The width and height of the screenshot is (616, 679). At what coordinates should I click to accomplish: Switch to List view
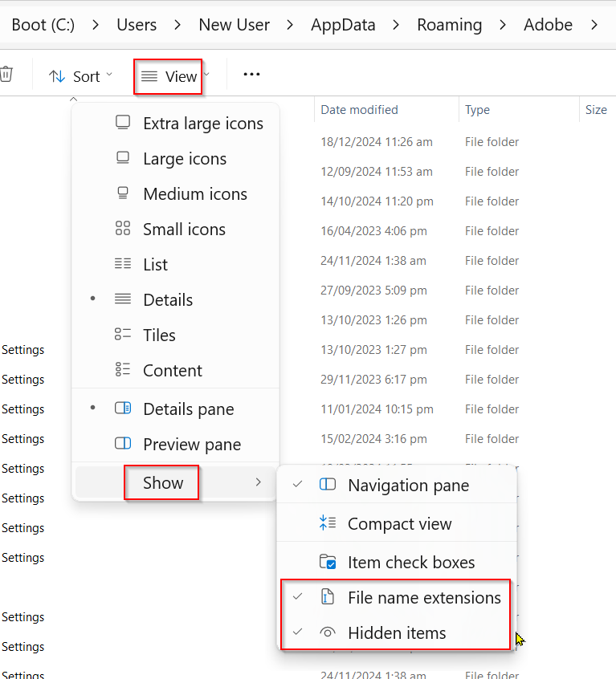175,265
